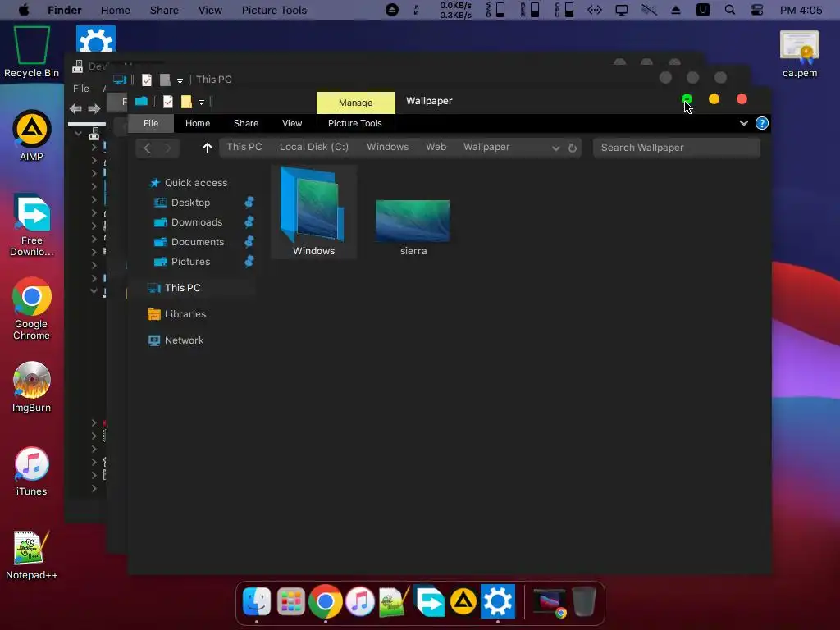This screenshot has height=630, width=840.
Task: Select Quick access in navigation pane
Action: pyautogui.click(x=195, y=183)
